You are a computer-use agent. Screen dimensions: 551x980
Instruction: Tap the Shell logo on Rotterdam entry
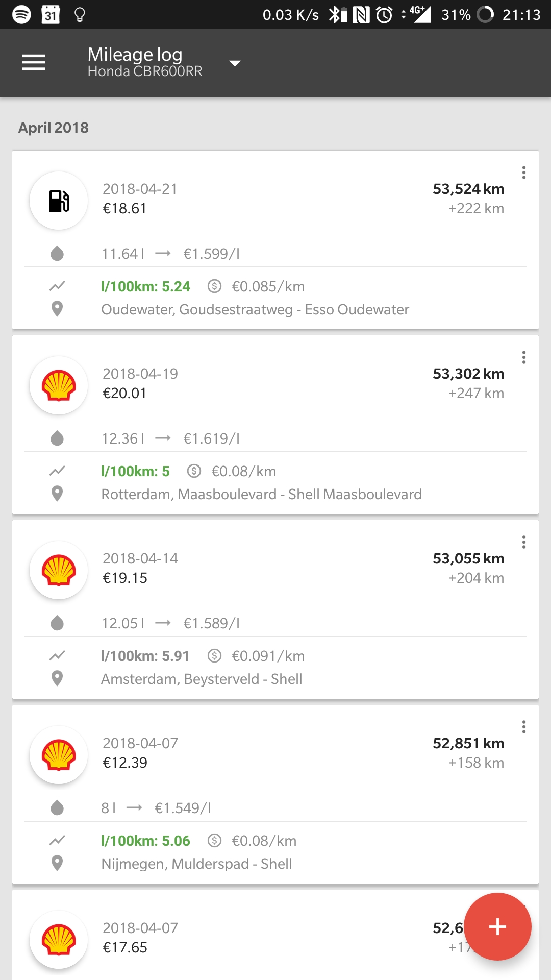click(x=59, y=385)
